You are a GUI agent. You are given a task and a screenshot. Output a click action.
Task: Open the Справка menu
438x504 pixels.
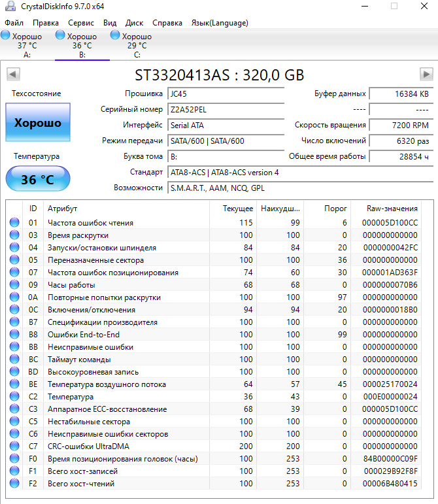pyautogui.click(x=167, y=23)
